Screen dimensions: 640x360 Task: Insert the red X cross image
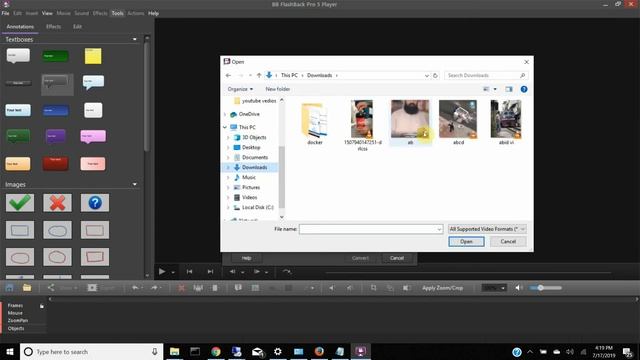coord(58,203)
